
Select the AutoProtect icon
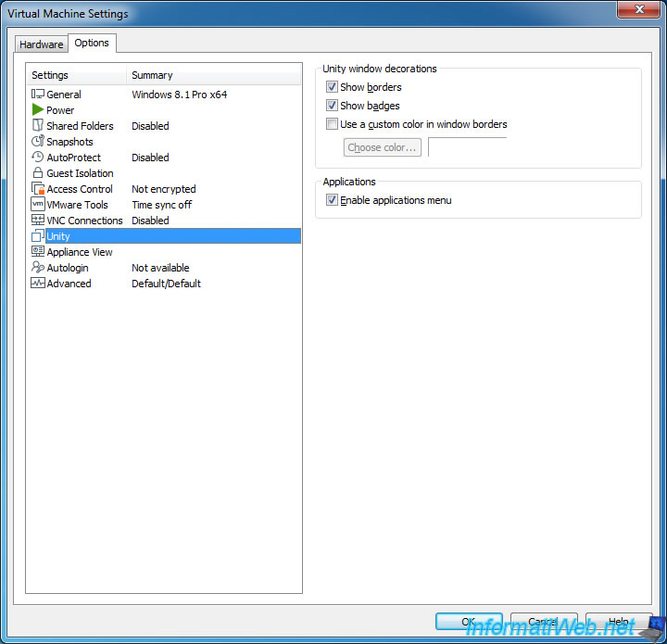[x=38, y=158]
